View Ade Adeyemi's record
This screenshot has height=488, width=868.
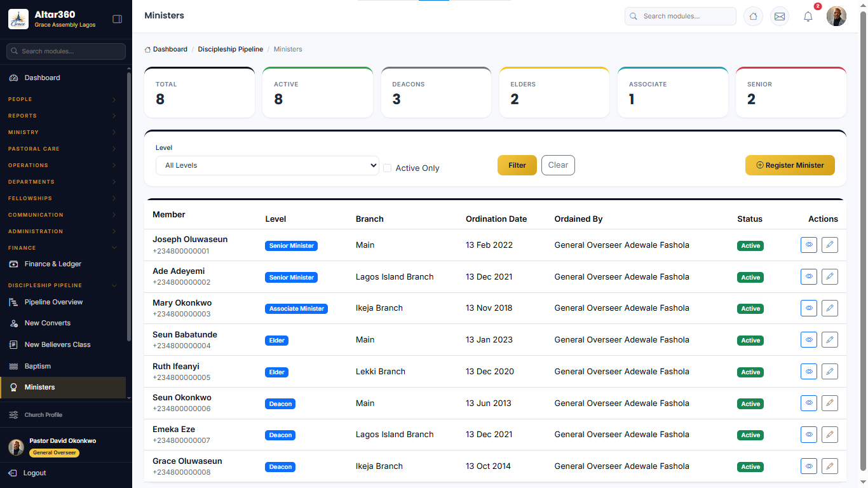[809, 277]
